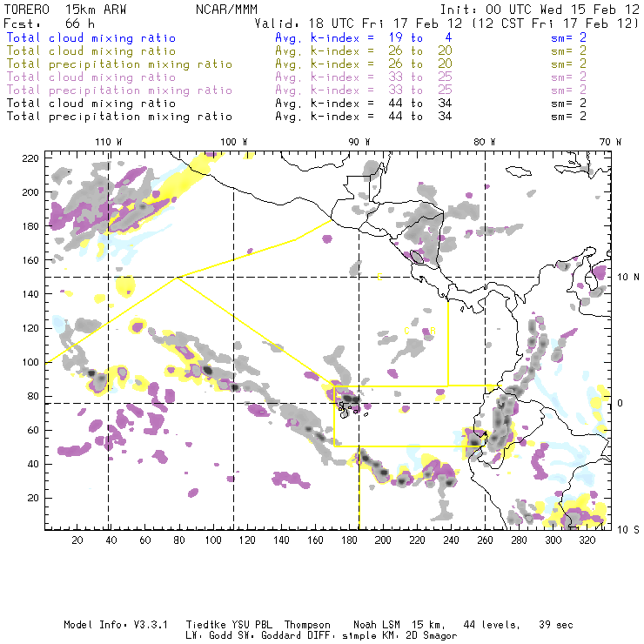Click the 'Noah LSM' footer text
The width and height of the screenshot is (644, 644).
[x=377, y=625]
